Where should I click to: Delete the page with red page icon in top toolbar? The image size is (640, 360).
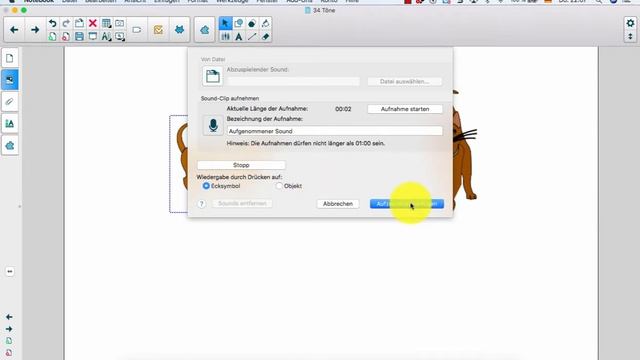[66, 37]
